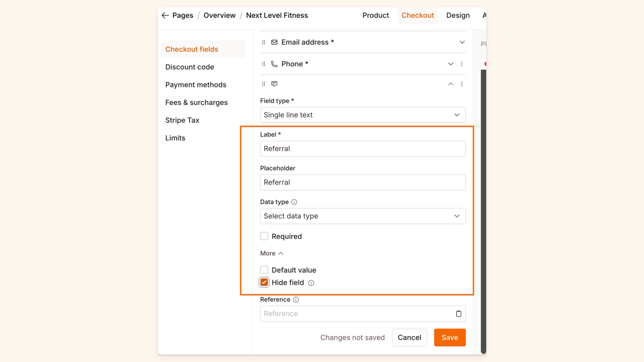644x362 pixels.
Task: Grab the drag handle of the expanded Referral field
Action: click(264, 84)
